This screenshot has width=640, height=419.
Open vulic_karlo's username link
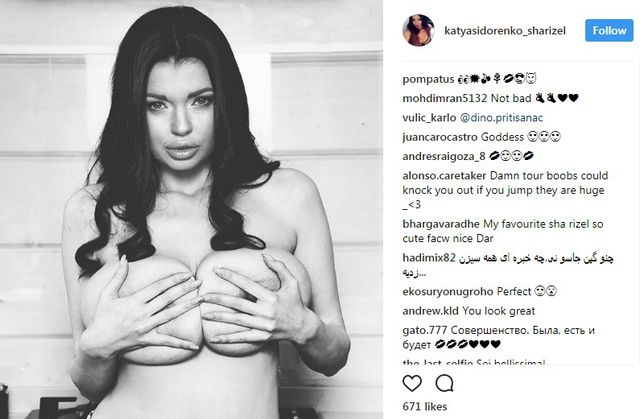[429, 118]
